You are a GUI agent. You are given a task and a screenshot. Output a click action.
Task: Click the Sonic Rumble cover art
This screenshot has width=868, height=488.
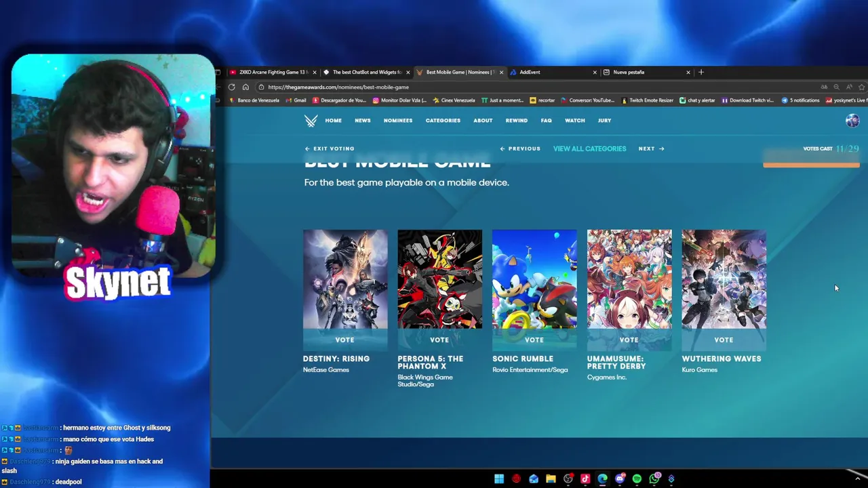coord(534,279)
